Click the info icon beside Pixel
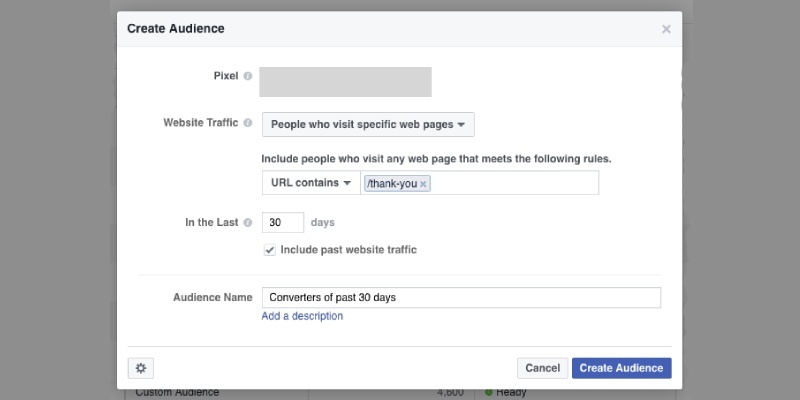800x400 pixels. point(247,76)
